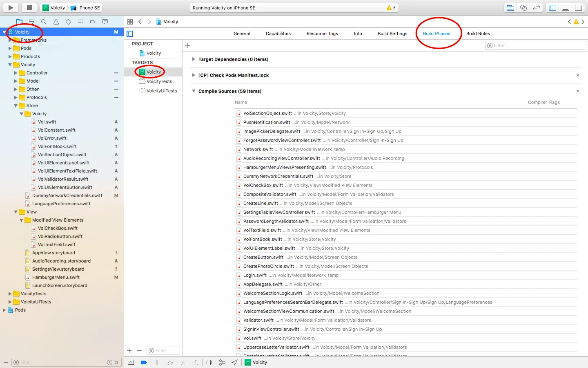588x368 pixels.
Task: Expand the Frameworks folder
Action: [x=10, y=40]
